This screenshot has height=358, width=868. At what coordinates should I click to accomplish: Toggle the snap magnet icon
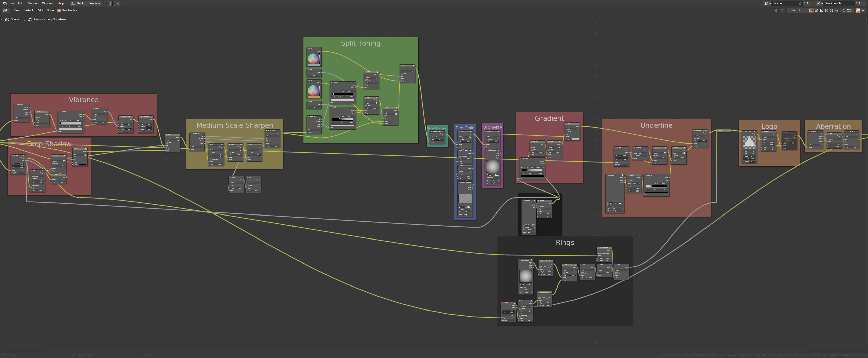coord(843,10)
